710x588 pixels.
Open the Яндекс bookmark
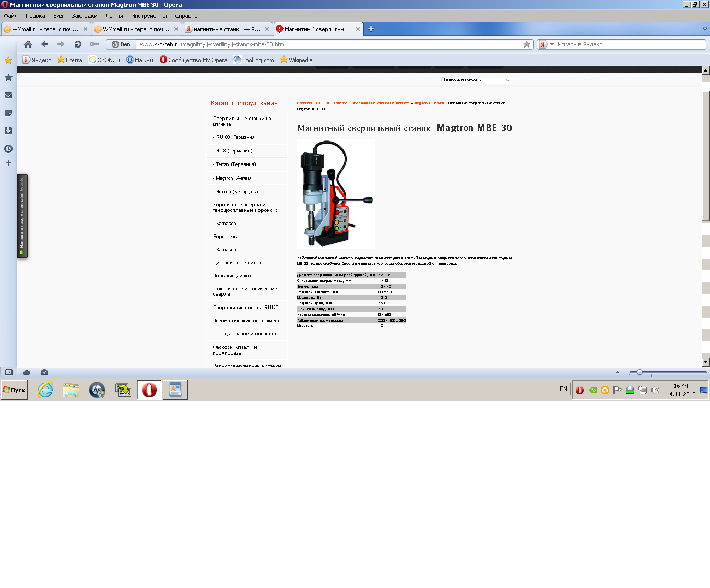coord(37,60)
